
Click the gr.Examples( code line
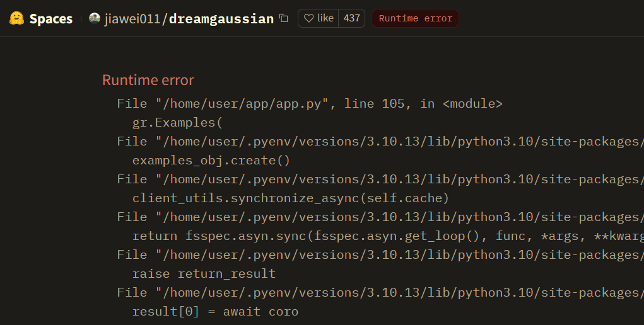(178, 122)
